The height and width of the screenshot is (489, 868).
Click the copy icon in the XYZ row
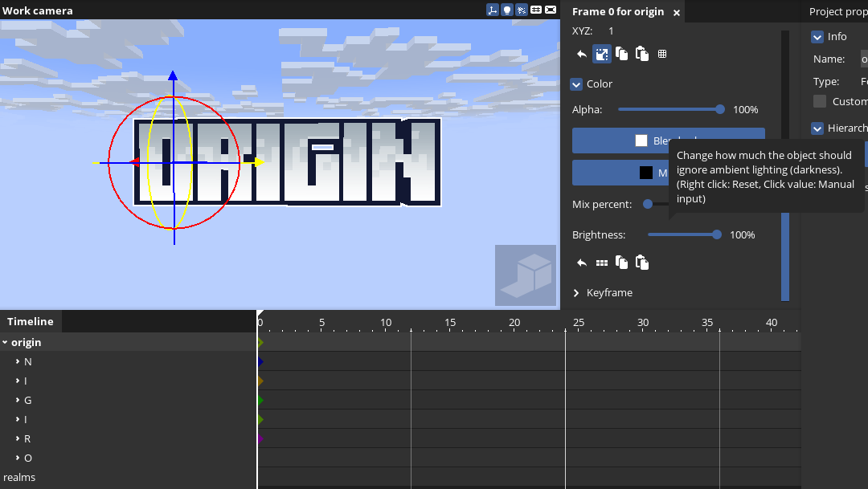click(621, 54)
